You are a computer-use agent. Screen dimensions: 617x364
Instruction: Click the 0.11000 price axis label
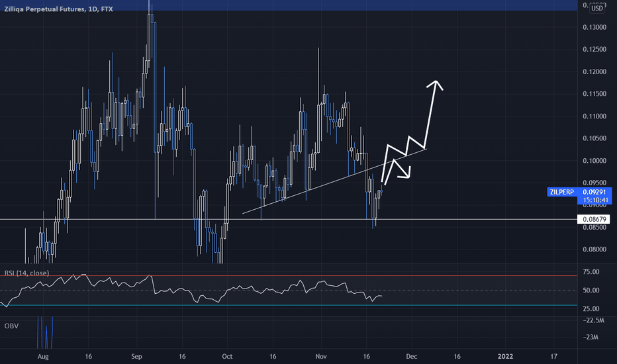click(x=594, y=116)
